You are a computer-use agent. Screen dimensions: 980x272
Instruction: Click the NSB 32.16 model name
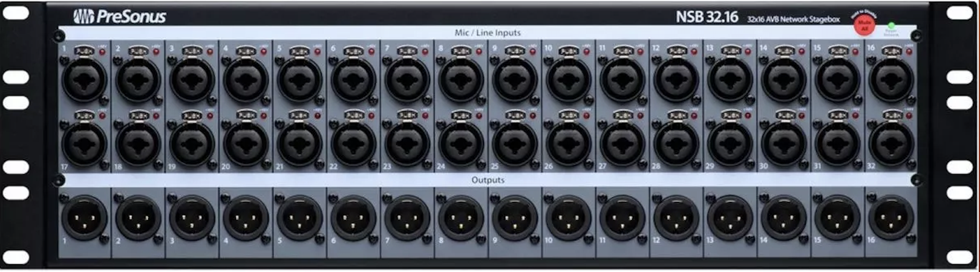click(x=707, y=18)
